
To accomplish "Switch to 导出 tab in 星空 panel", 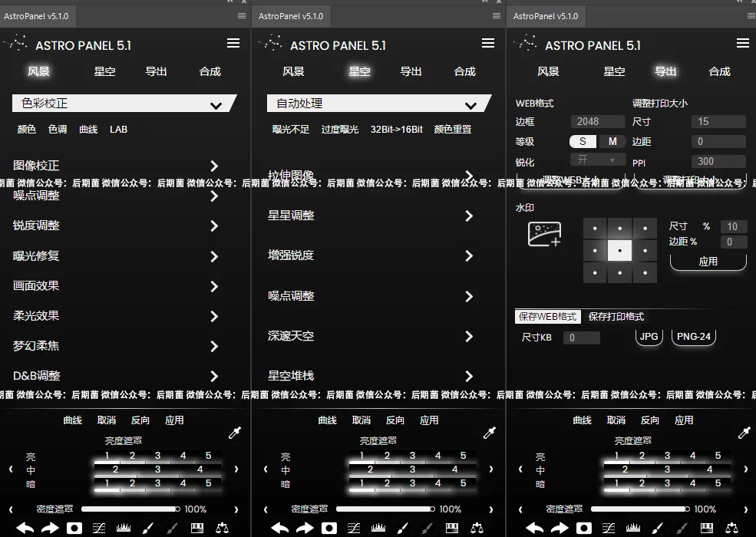I will coord(411,71).
